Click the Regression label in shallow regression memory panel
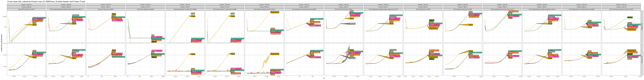The width and height of the screenshot is (644, 80). [x=275, y=12]
